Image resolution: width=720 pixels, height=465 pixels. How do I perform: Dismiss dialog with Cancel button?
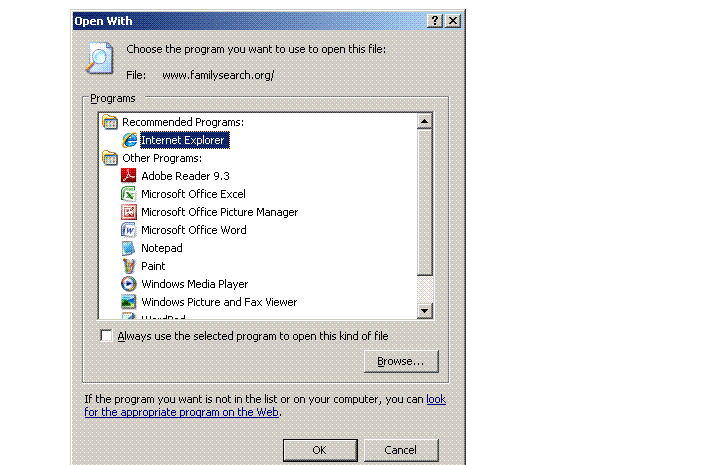(x=401, y=450)
